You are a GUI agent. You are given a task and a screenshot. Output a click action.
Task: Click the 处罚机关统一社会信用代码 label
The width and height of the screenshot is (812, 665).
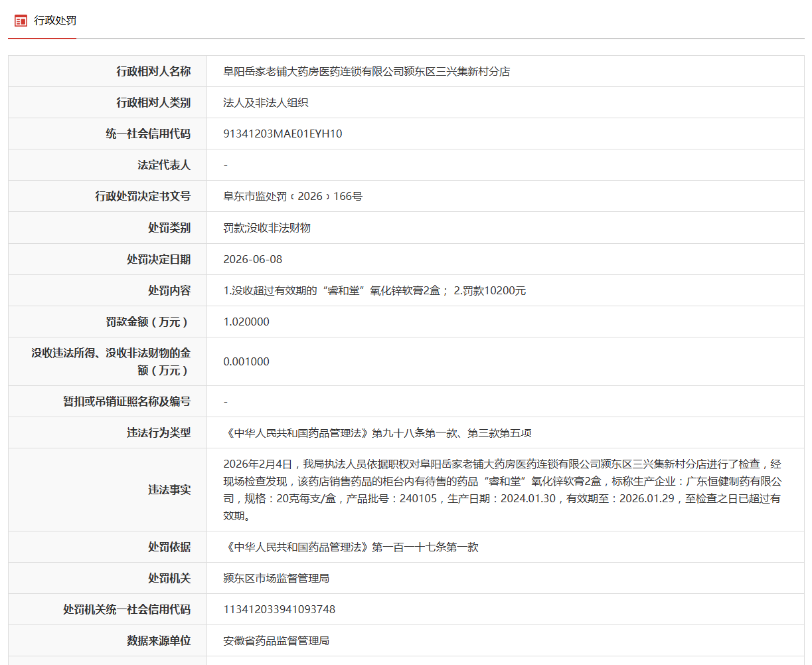[x=127, y=609]
